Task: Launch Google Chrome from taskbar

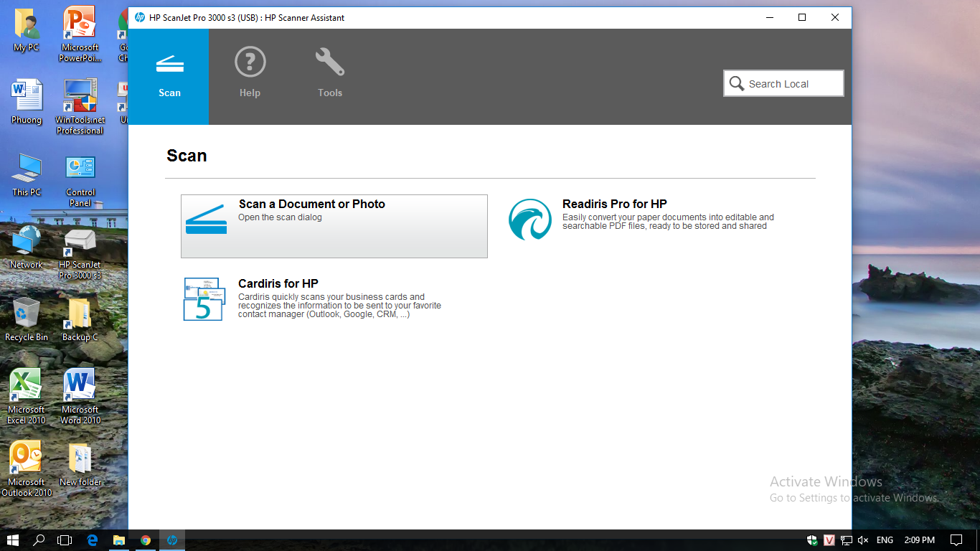Action: [x=146, y=540]
